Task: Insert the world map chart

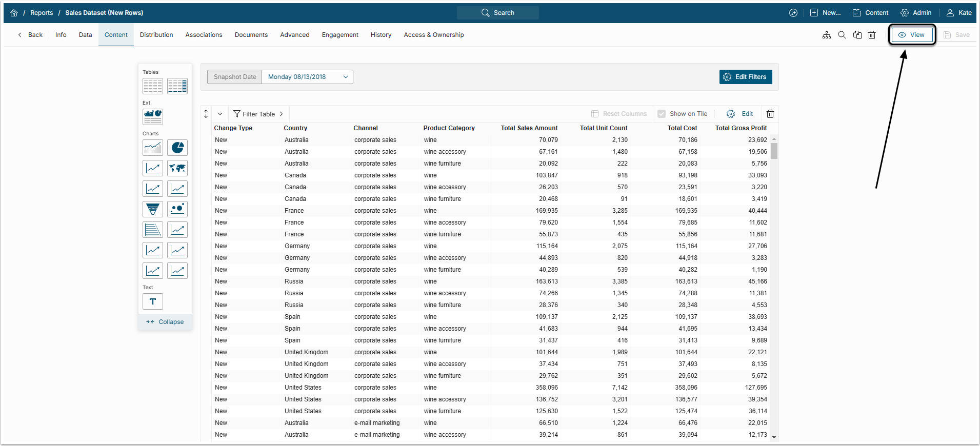Action: coord(177,168)
